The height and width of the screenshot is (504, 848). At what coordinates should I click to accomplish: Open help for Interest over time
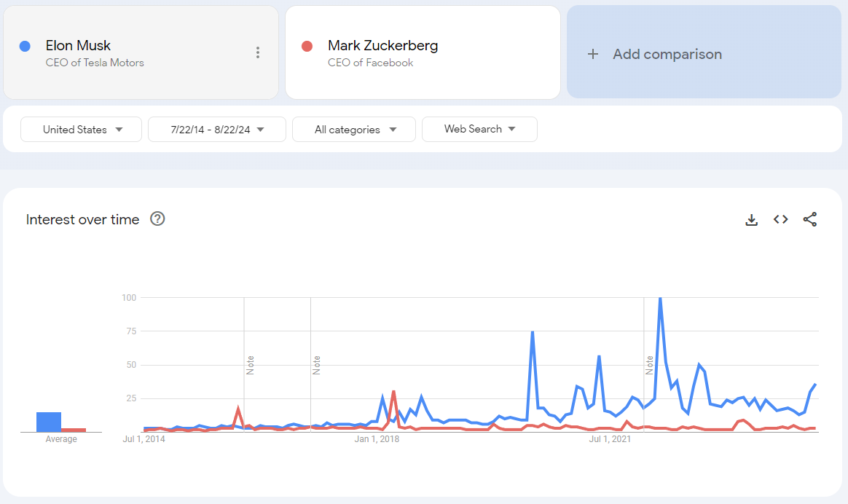[x=157, y=218]
